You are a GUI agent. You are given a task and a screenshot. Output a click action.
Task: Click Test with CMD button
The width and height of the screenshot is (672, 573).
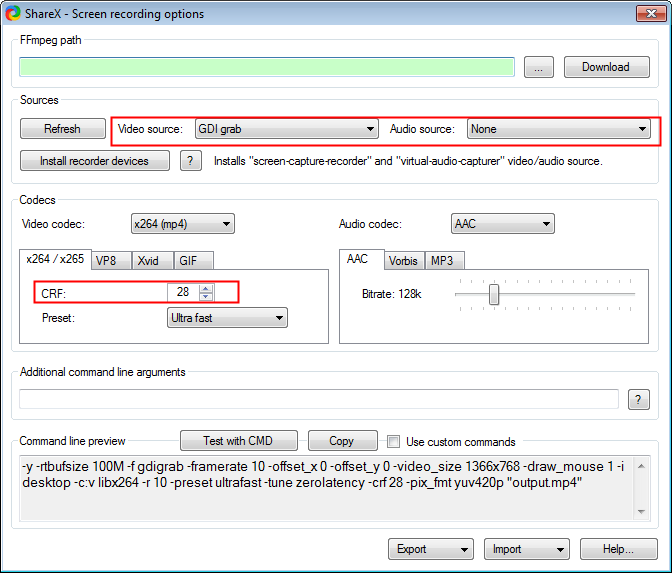click(239, 441)
